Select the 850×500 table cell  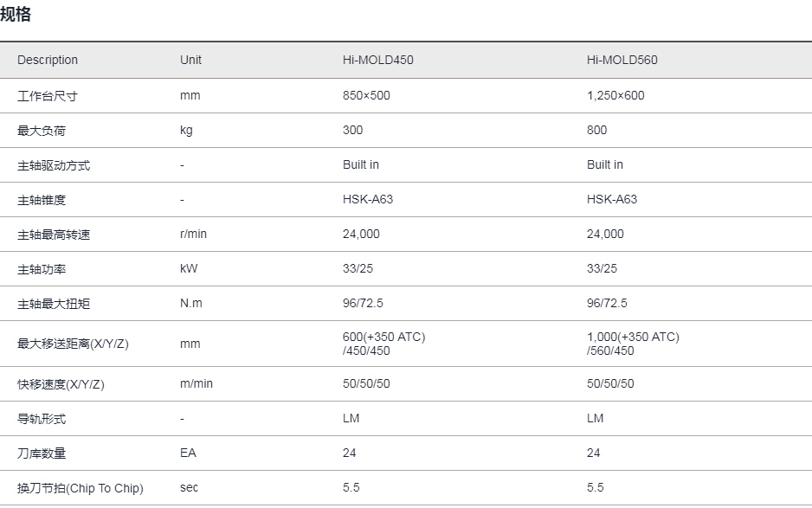click(366, 95)
